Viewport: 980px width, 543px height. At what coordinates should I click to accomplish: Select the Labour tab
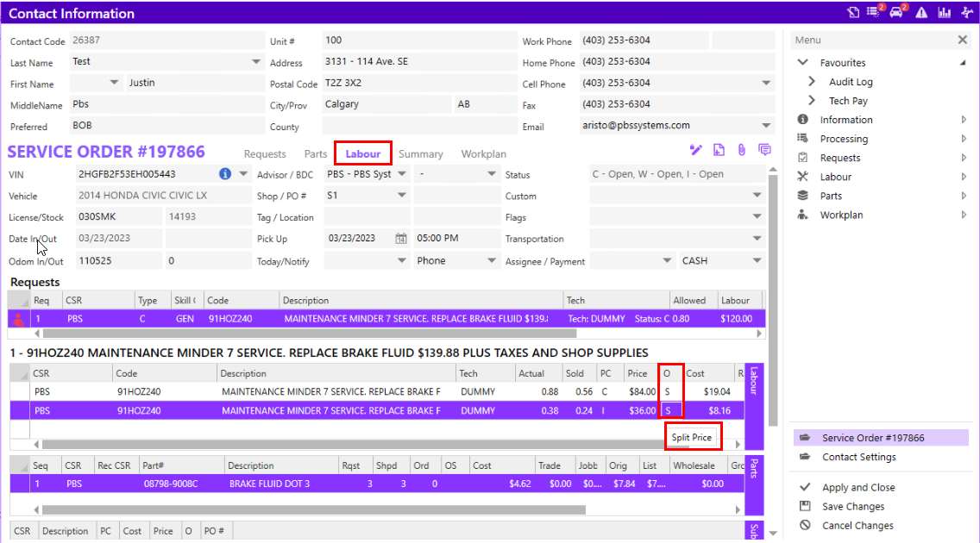[x=363, y=153]
